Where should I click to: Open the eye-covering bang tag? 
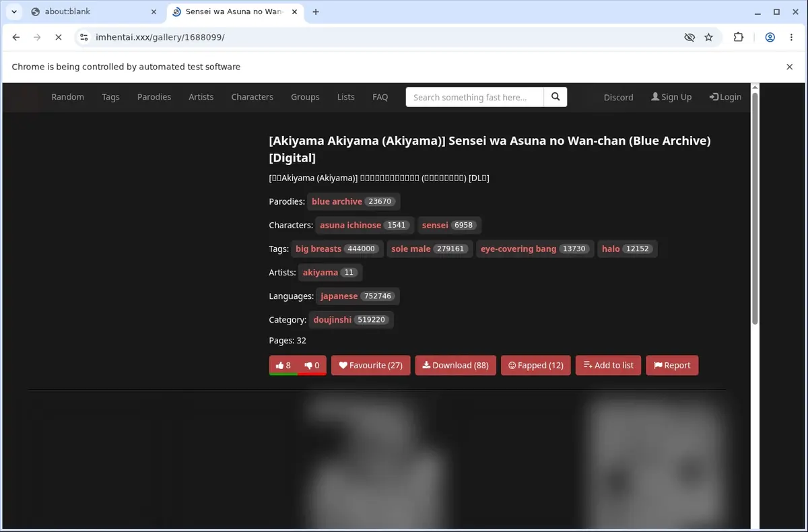535,248
